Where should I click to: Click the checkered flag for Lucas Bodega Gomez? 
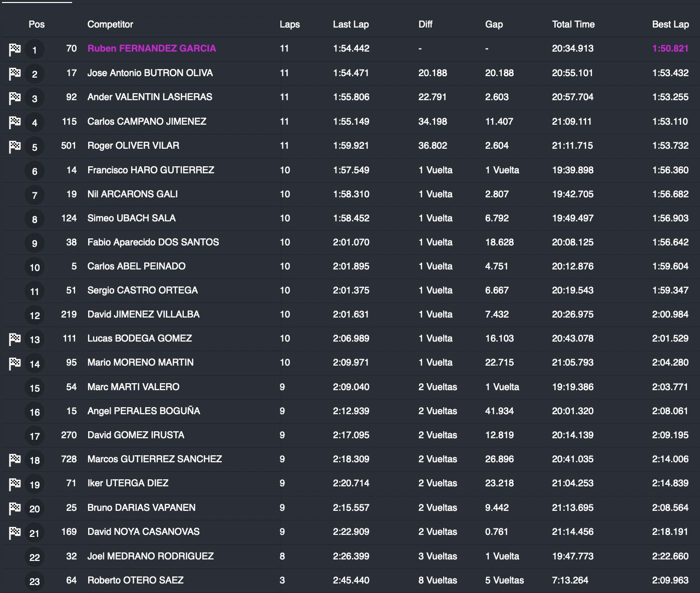(x=15, y=339)
